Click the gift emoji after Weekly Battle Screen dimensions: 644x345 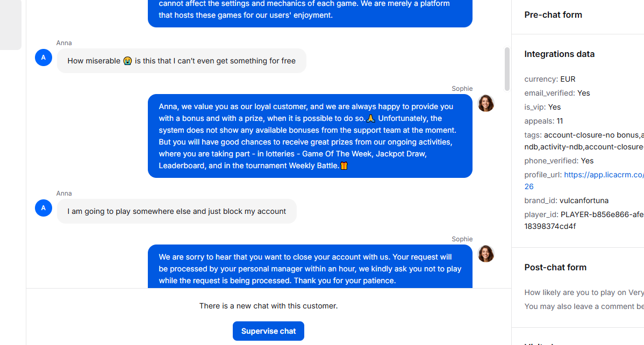tap(344, 166)
